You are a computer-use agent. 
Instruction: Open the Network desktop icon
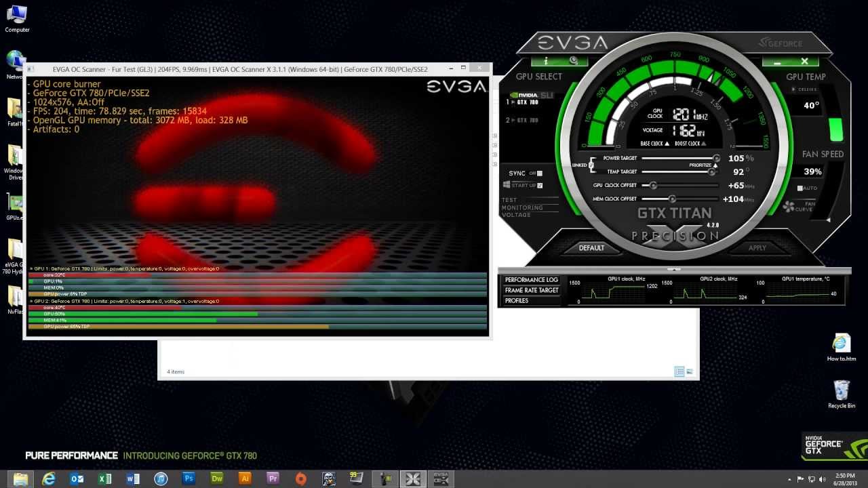click(15, 65)
